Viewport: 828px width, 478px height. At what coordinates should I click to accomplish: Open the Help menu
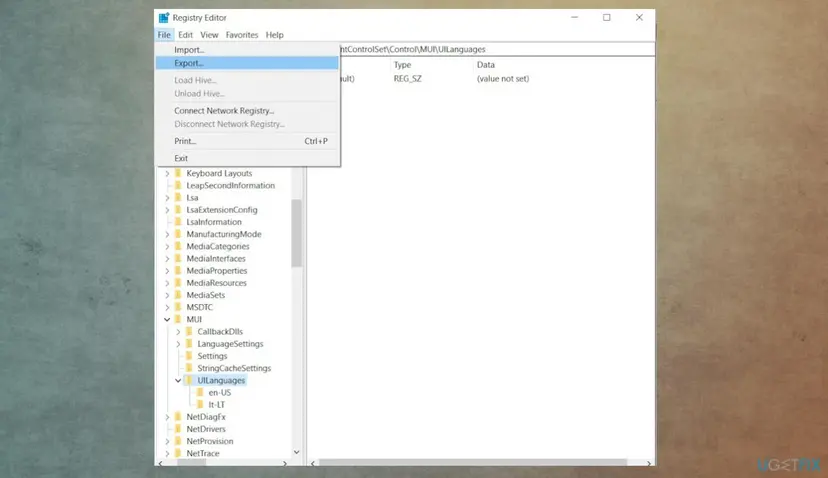pyautogui.click(x=275, y=35)
